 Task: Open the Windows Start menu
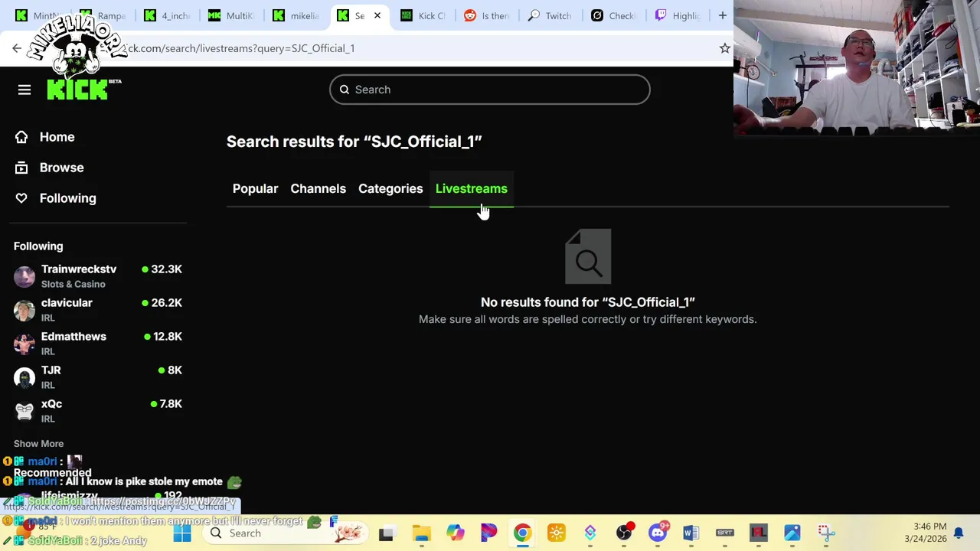click(x=182, y=533)
